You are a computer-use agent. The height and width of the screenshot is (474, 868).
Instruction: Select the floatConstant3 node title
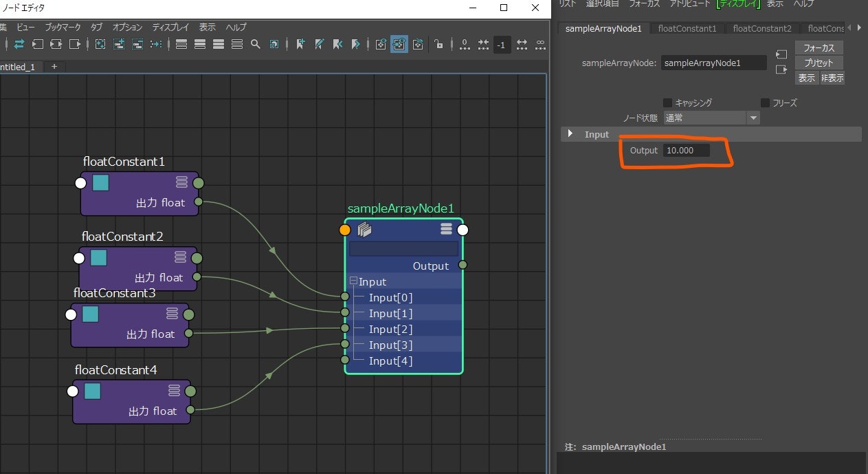pyautogui.click(x=115, y=293)
